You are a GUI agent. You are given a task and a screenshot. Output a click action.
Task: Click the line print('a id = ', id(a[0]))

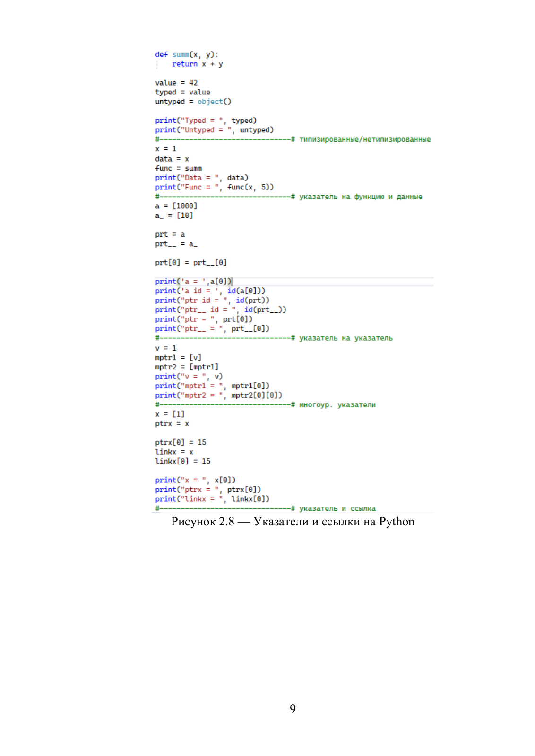(210, 291)
